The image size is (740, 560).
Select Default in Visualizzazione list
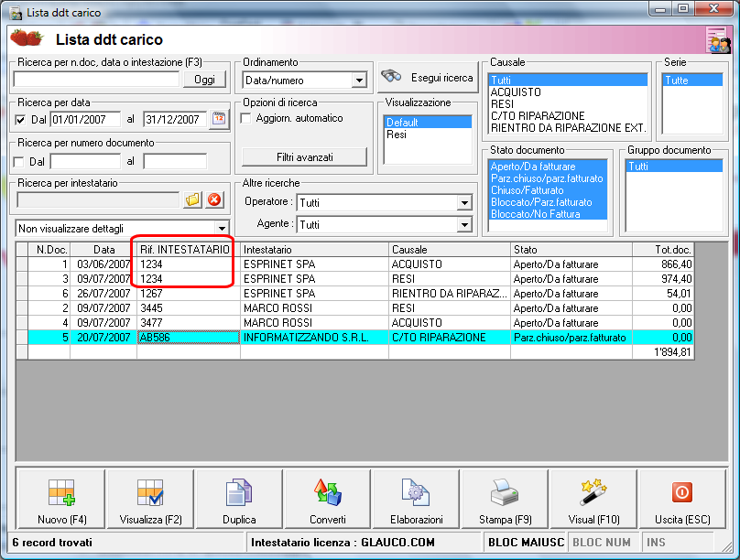click(x=428, y=122)
